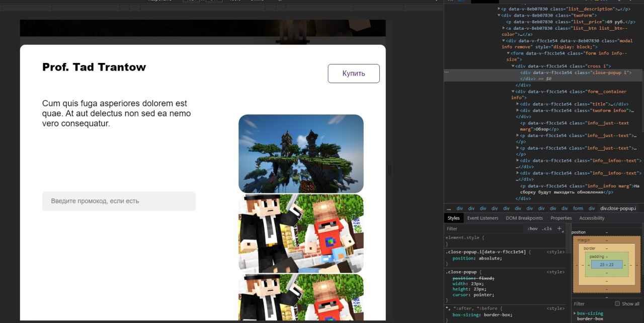This screenshot has height=323, width=644.
Task: Open style link for .close-popup rule
Action: (x=555, y=272)
